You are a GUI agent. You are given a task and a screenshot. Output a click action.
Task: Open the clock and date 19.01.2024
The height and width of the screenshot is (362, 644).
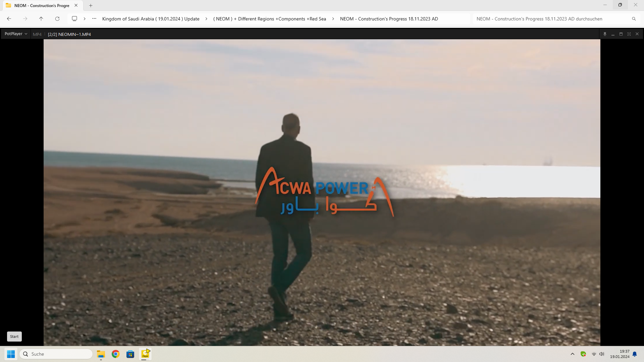620,354
